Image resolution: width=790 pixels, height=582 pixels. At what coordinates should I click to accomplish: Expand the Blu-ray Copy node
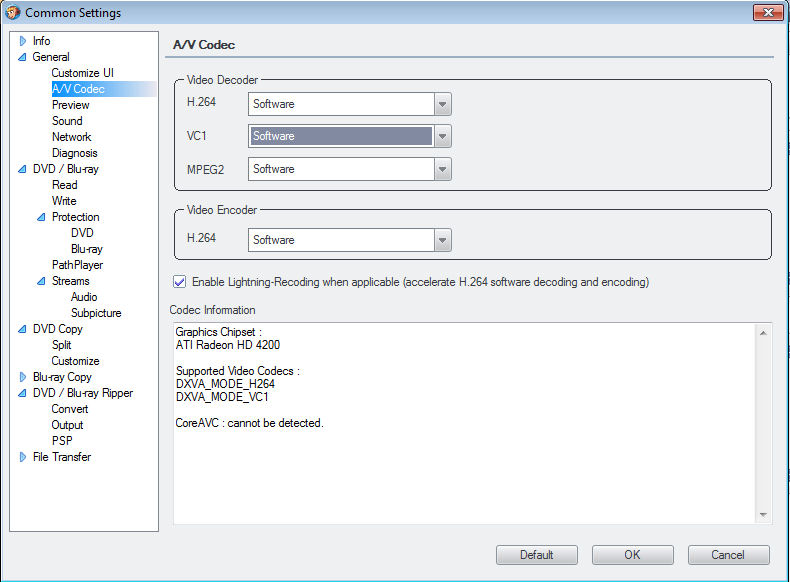pos(23,377)
